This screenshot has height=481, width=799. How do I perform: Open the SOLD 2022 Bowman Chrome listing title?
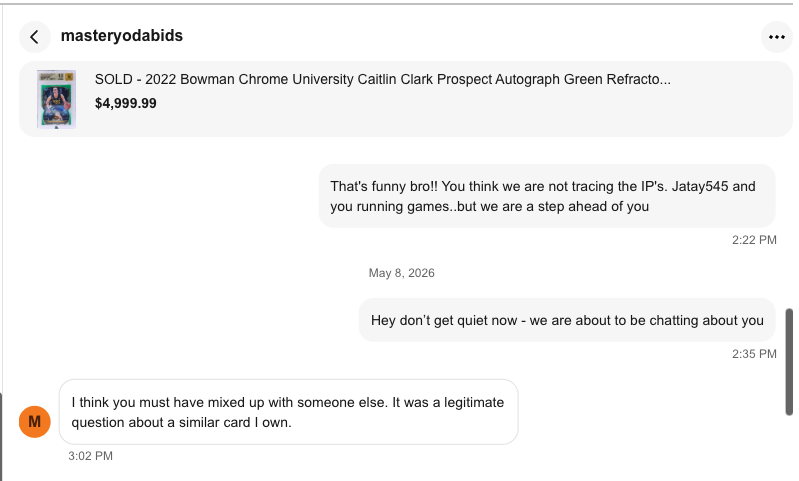coord(383,79)
